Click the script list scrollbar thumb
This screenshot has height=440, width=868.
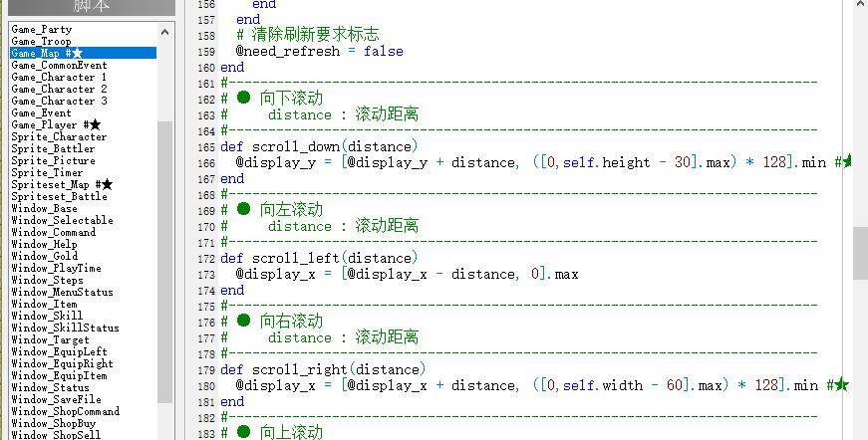click(x=165, y=263)
